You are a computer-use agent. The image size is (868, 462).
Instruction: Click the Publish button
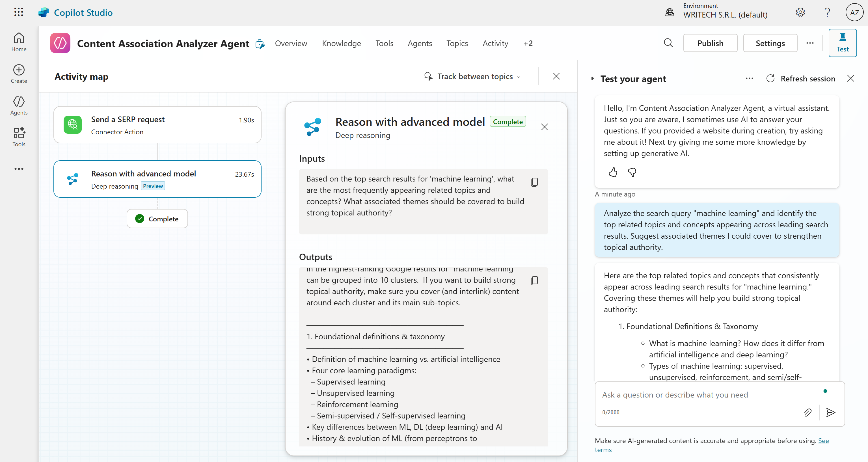coord(710,44)
